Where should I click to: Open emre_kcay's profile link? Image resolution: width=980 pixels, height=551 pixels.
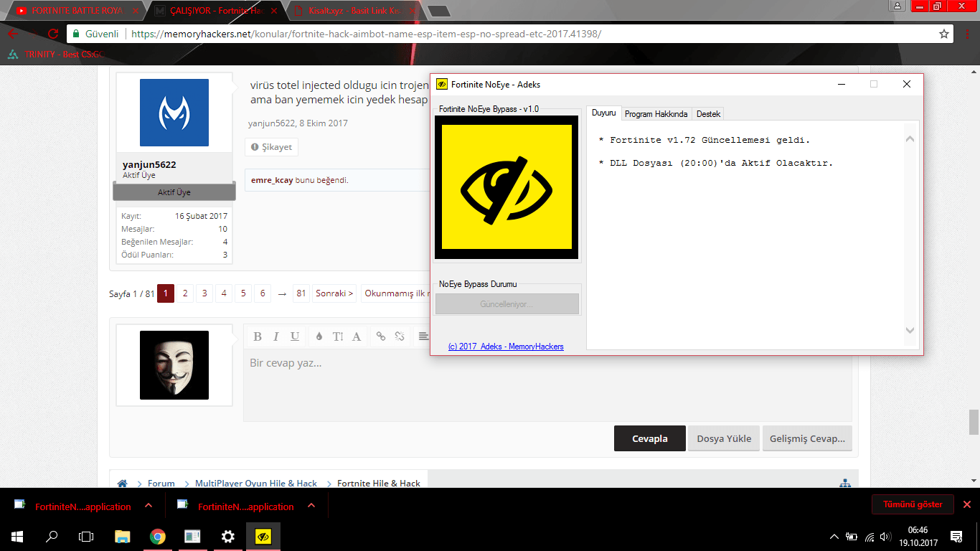pyautogui.click(x=272, y=180)
